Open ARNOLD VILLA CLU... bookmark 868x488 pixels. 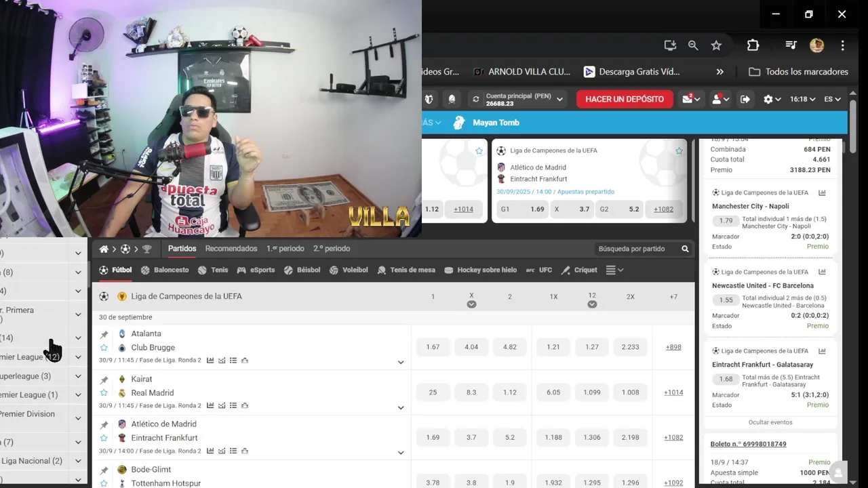pos(521,72)
